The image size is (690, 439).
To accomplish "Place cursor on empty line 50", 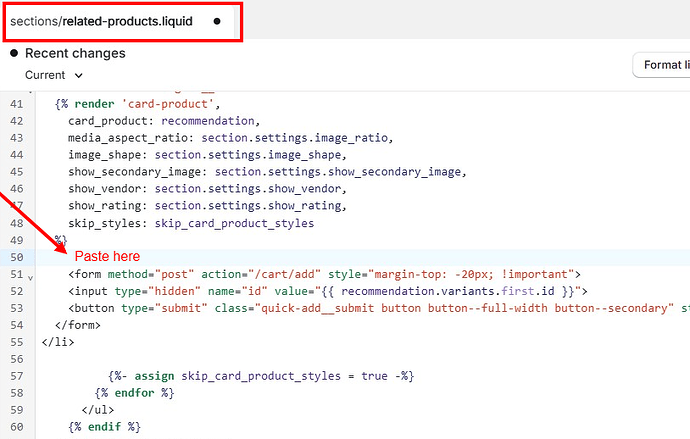I will 300,257.
